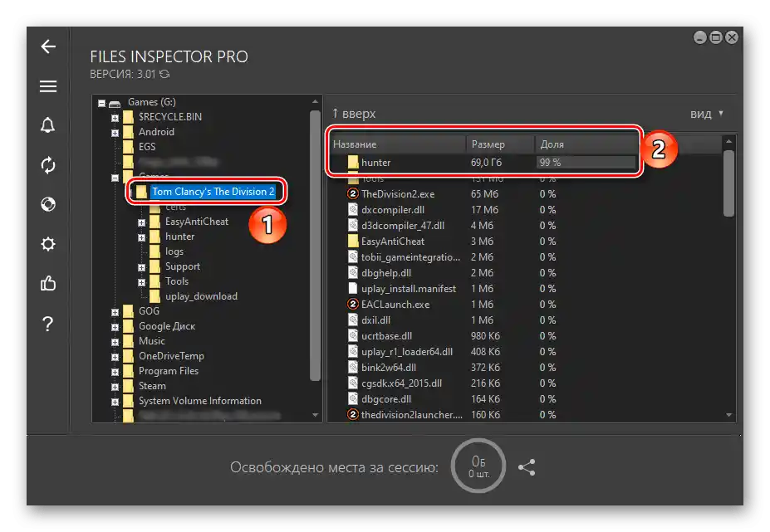Select the logs folder in the tree
This screenshot has width=770, height=532.
(174, 251)
